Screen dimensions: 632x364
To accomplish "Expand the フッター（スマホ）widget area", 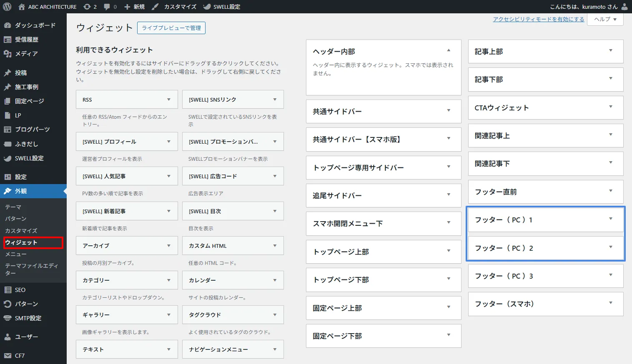I will (611, 303).
